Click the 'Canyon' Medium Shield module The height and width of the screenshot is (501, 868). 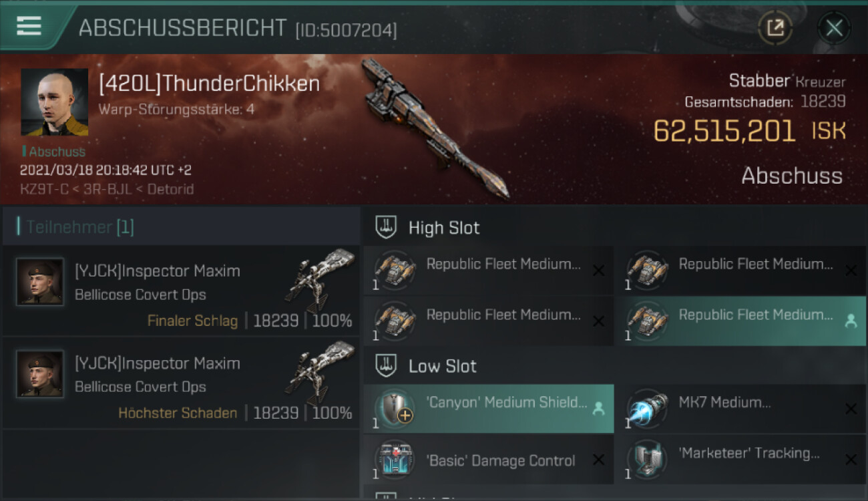click(x=489, y=409)
